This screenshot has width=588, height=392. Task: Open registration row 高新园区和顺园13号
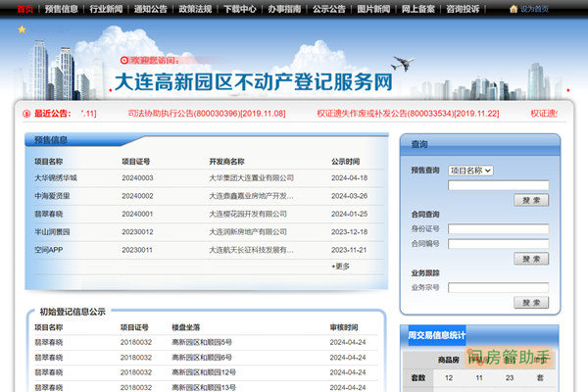click(x=204, y=387)
